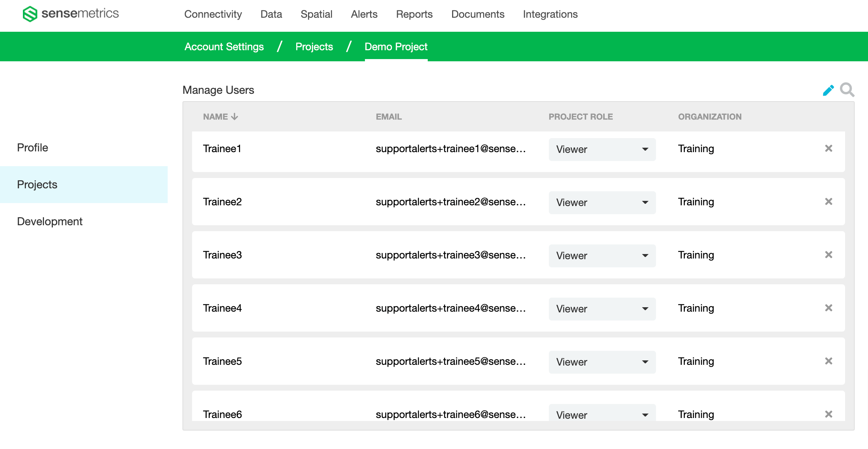The height and width of the screenshot is (449, 868).
Task: Open Trainee5 project role dropdown
Action: (x=602, y=362)
